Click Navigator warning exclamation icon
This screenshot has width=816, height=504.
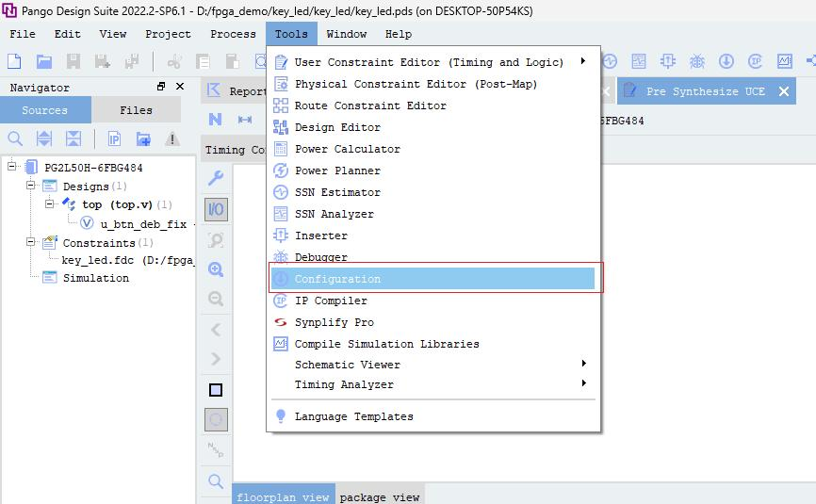point(172,138)
